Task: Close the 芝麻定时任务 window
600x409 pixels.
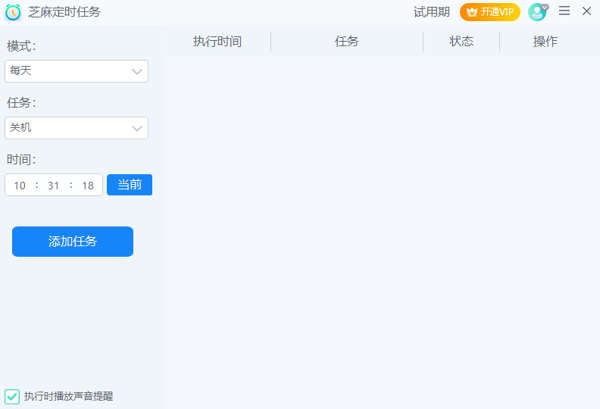Action: tap(587, 11)
